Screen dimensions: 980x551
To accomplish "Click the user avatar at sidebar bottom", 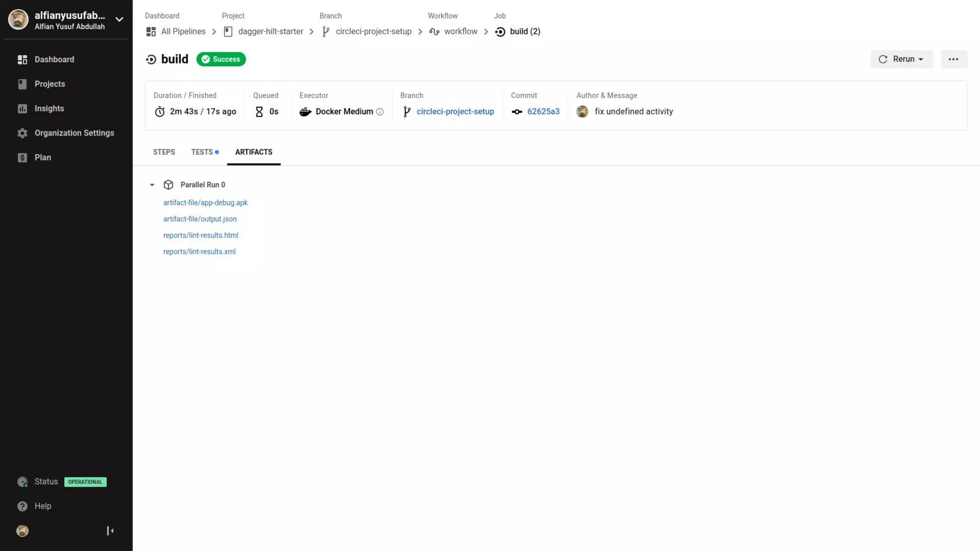I will (22, 531).
